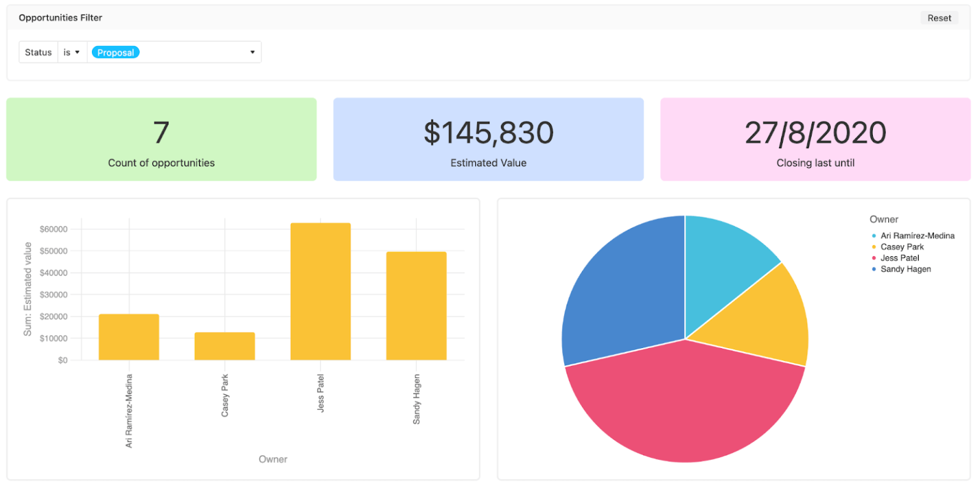
Task: Toggle Jess Patel in the pie legend
Action: [899, 257]
